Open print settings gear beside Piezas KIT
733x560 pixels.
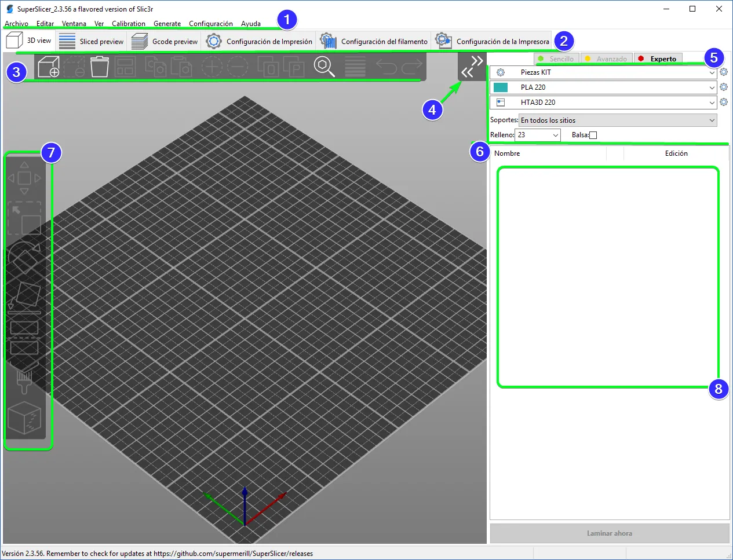coord(724,72)
